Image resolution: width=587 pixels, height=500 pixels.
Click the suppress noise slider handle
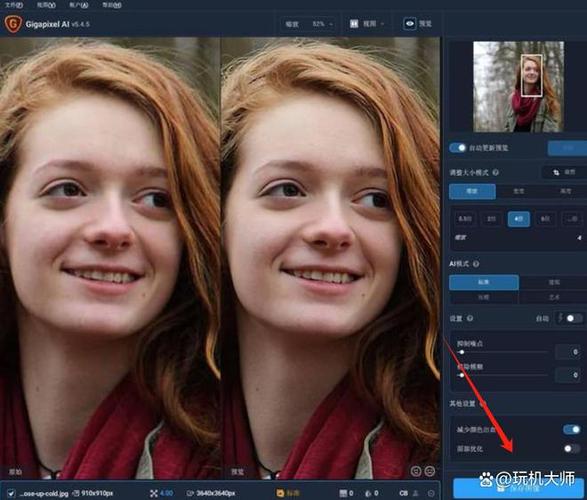pos(461,352)
